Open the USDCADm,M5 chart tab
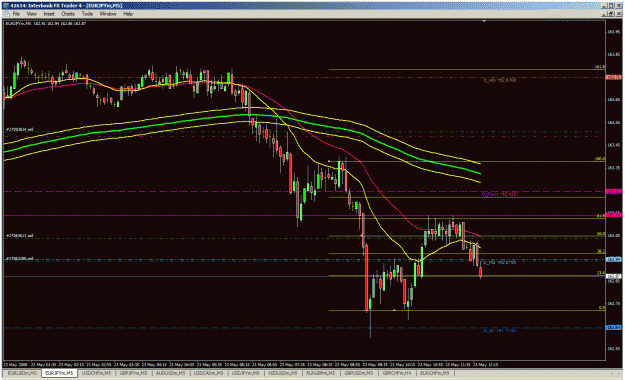 click(x=208, y=373)
